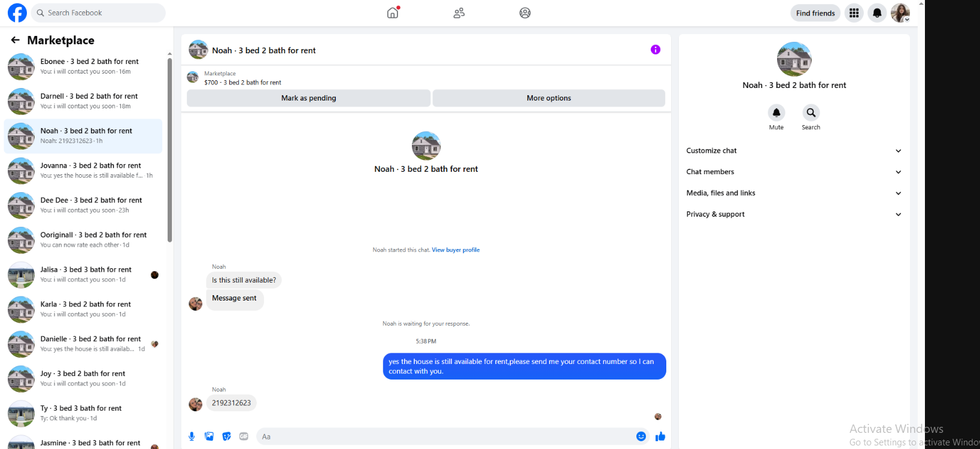Expand Chat members section
Viewport: 980px width, 449px height.
point(794,172)
